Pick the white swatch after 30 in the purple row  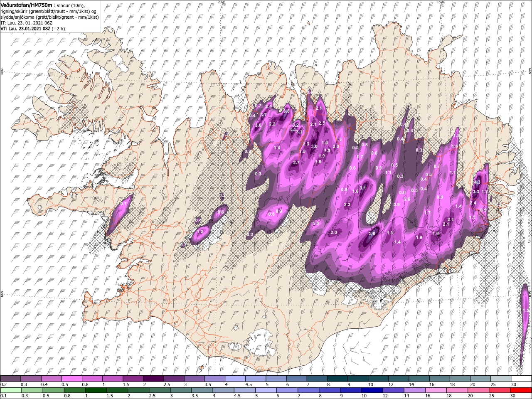click(520, 378)
